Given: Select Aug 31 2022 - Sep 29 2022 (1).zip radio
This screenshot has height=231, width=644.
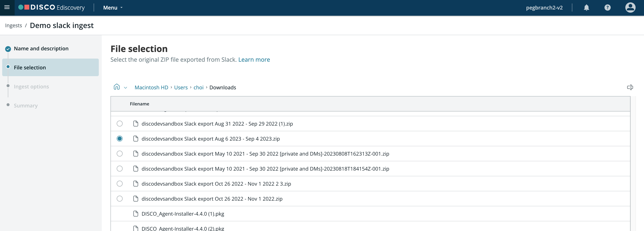Looking at the screenshot, I should coord(120,124).
